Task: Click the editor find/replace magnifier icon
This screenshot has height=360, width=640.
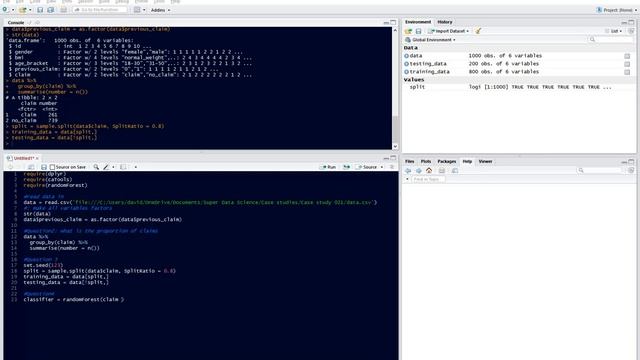Action: click(x=96, y=167)
